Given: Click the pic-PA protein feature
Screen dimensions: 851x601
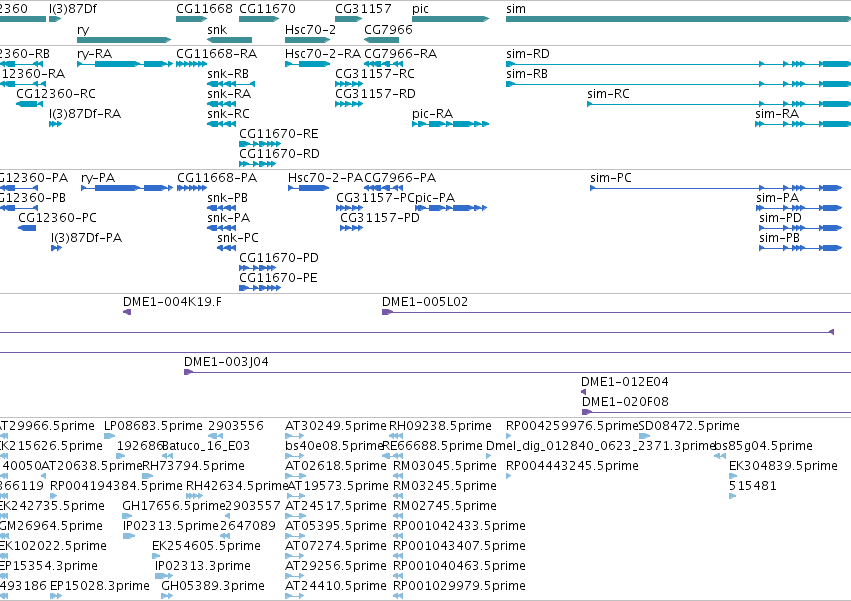Looking at the screenshot, I should click(451, 208).
